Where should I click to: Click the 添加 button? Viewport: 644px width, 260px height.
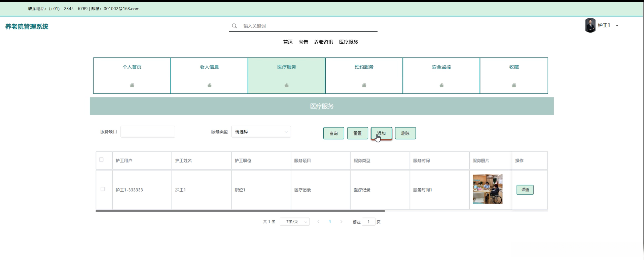tap(382, 133)
